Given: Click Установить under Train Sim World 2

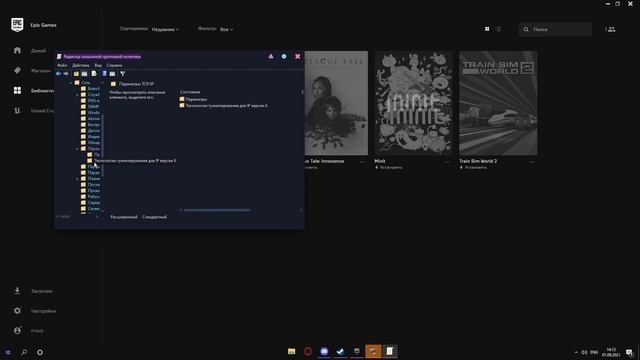Looking at the screenshot, I should pos(473,167).
